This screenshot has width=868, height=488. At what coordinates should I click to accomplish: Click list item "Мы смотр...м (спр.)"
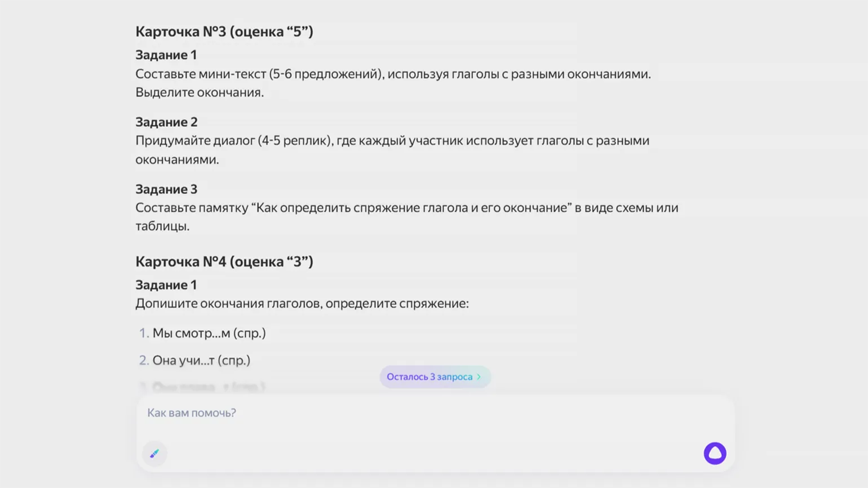coord(209,333)
